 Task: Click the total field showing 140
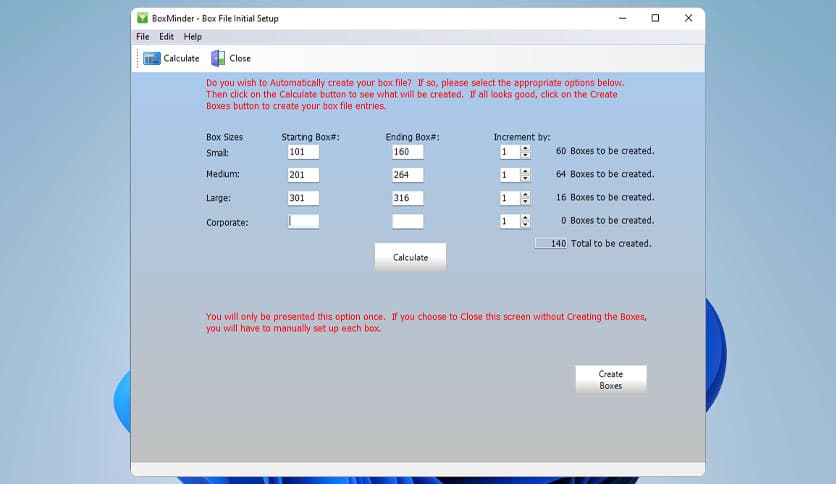[x=551, y=243]
